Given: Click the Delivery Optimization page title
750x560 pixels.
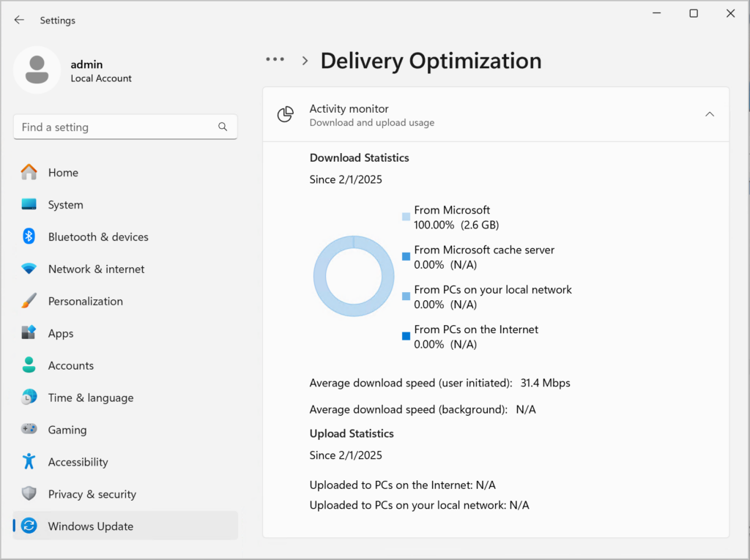Looking at the screenshot, I should 431,61.
